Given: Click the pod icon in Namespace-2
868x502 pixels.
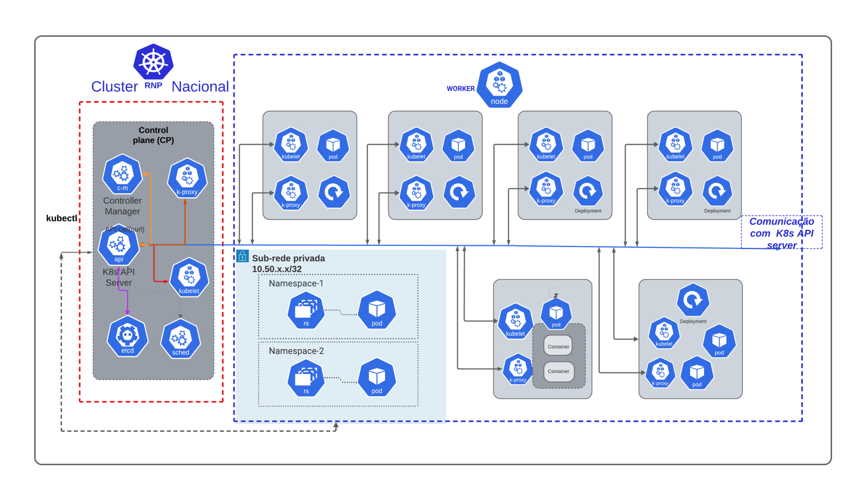Looking at the screenshot, I should pos(377,378).
